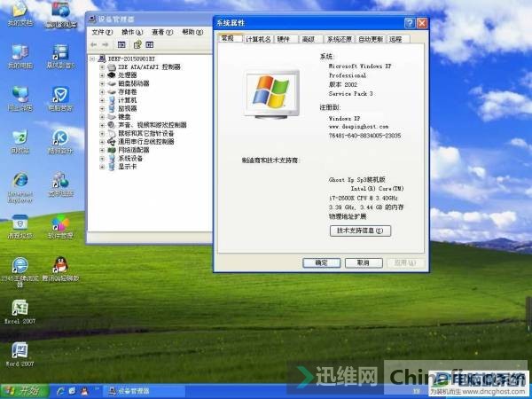Click the Show Desktop quick launch icon

click(x=72, y=391)
